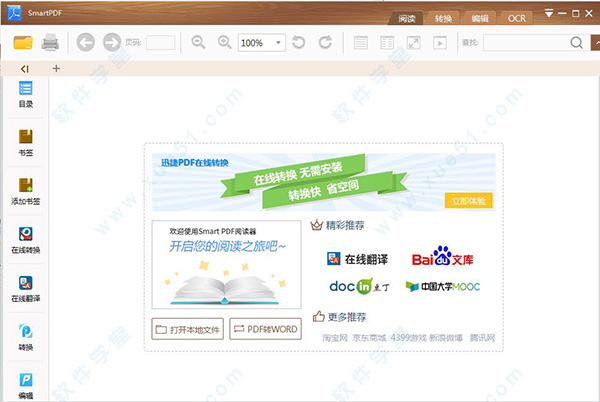600x402 pixels.
Task: Go to next page with forward arrow
Action: click(x=112, y=42)
